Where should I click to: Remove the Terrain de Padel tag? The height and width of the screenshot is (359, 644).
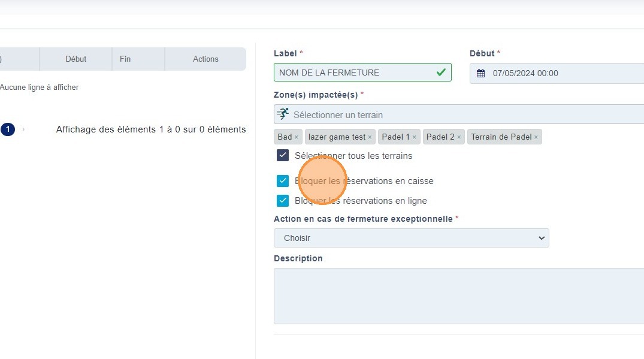(x=536, y=137)
